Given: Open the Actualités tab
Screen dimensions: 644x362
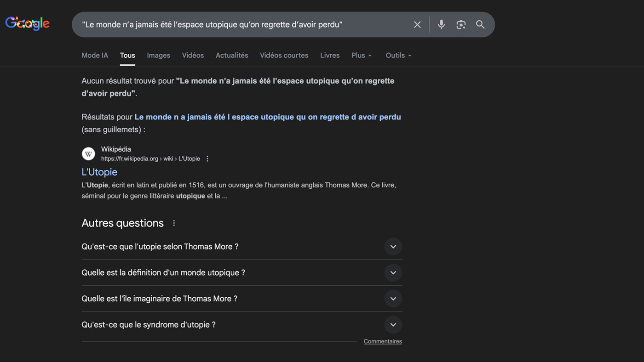Looking at the screenshot, I should pyautogui.click(x=232, y=56).
